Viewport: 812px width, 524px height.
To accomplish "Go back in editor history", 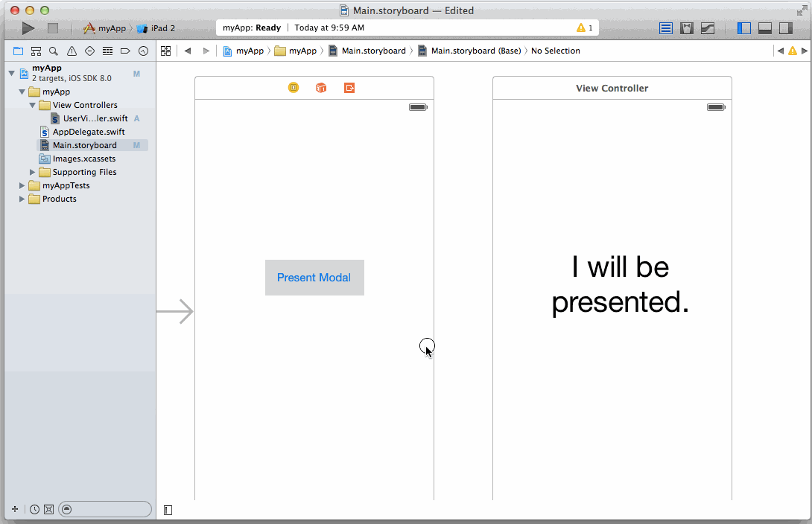I will (188, 51).
